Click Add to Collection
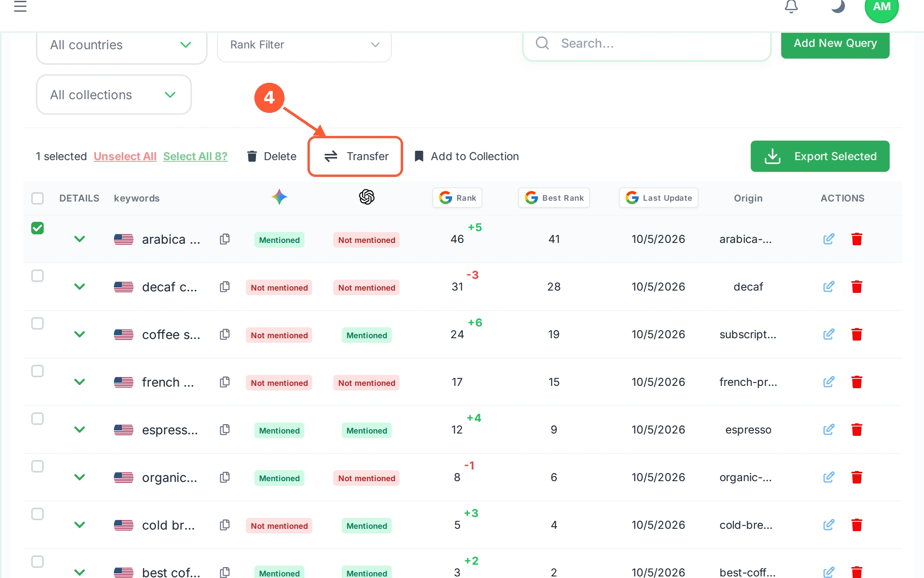 tap(467, 156)
